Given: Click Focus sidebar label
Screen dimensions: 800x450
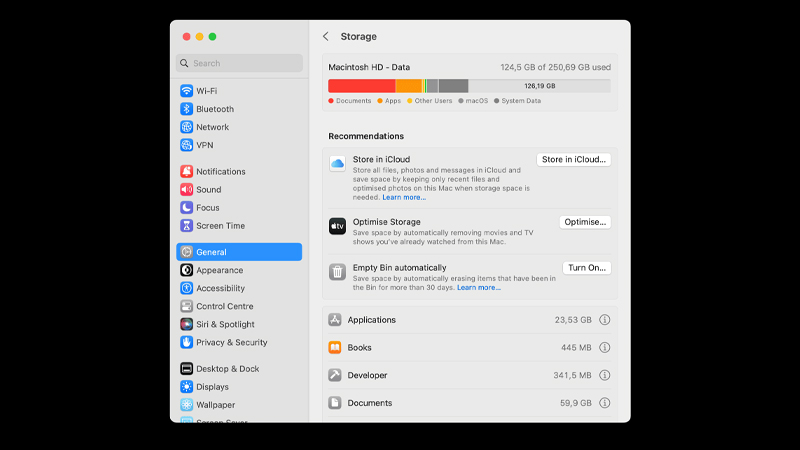Looking at the screenshot, I should click(x=208, y=208).
